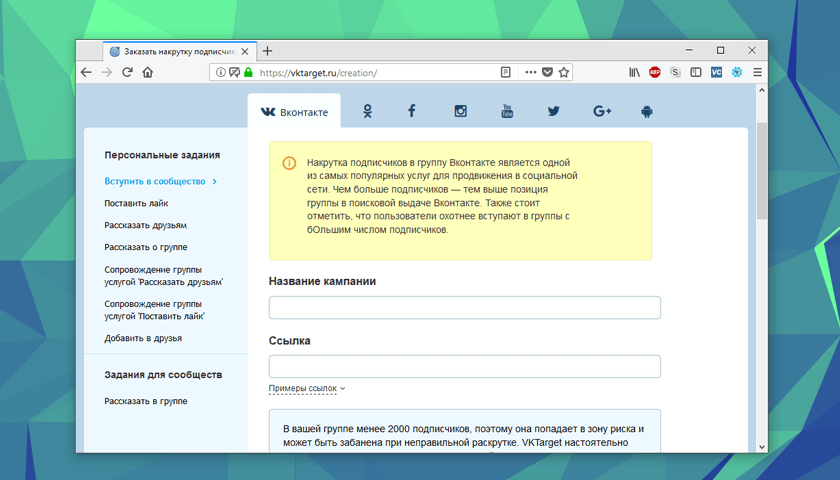The width and height of the screenshot is (840, 480).
Task: Focus the Название кампании input field
Action: coord(464,308)
